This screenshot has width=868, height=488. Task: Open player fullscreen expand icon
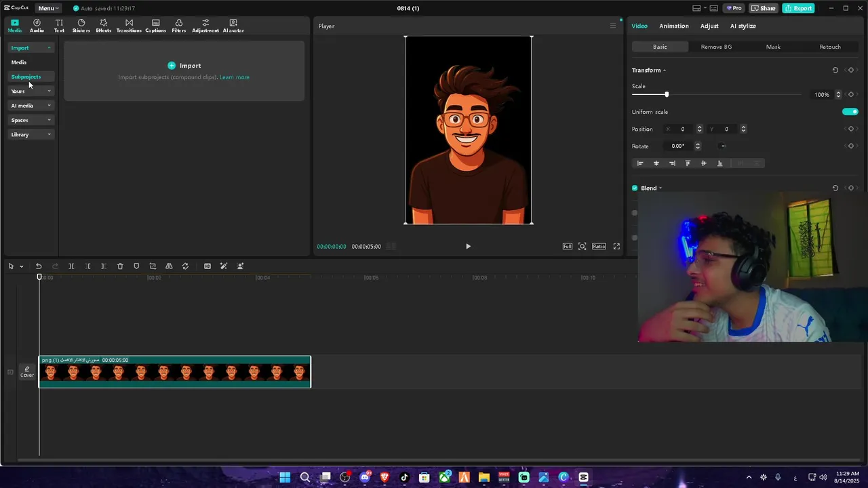[x=616, y=246]
